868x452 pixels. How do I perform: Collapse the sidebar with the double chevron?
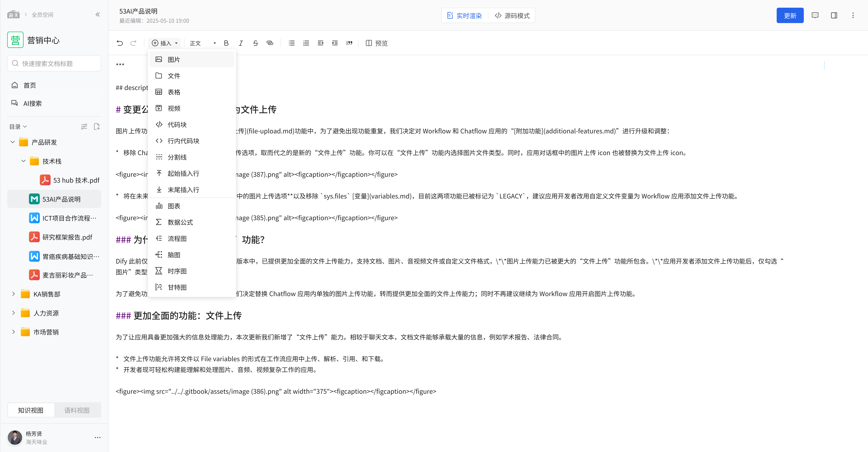(98, 14)
